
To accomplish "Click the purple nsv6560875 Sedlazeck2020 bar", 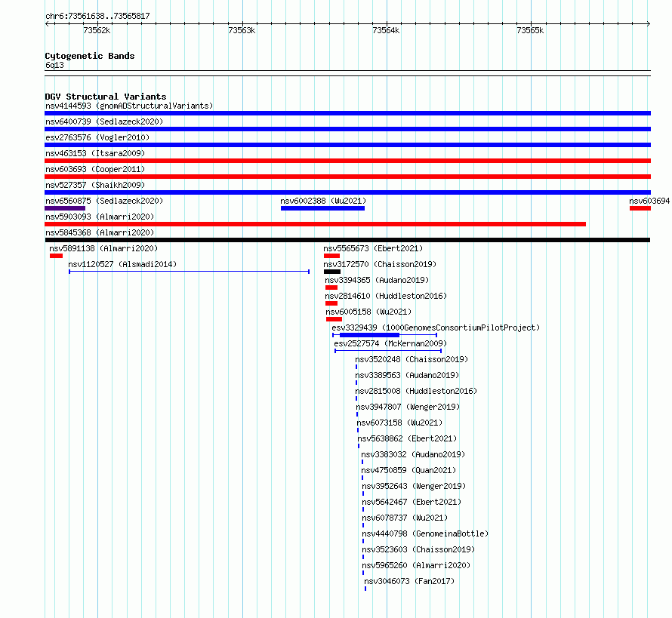I will (65, 208).
